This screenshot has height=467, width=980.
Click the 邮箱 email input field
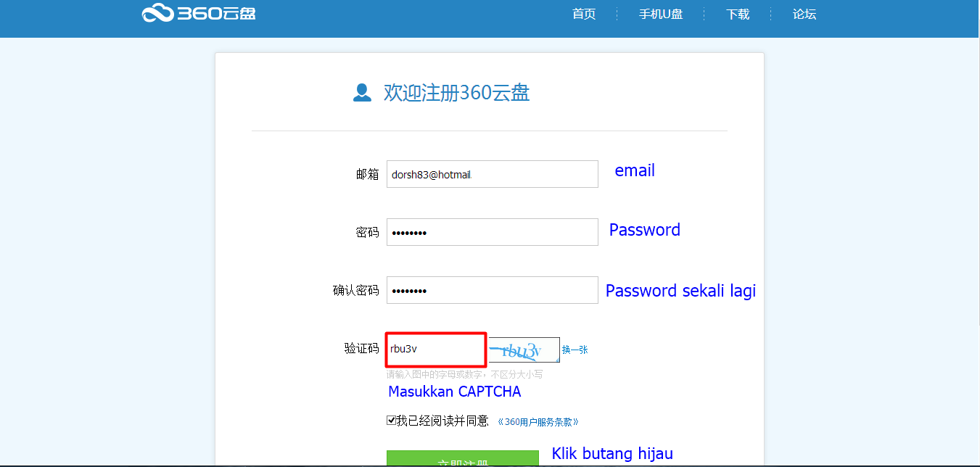[x=493, y=174]
